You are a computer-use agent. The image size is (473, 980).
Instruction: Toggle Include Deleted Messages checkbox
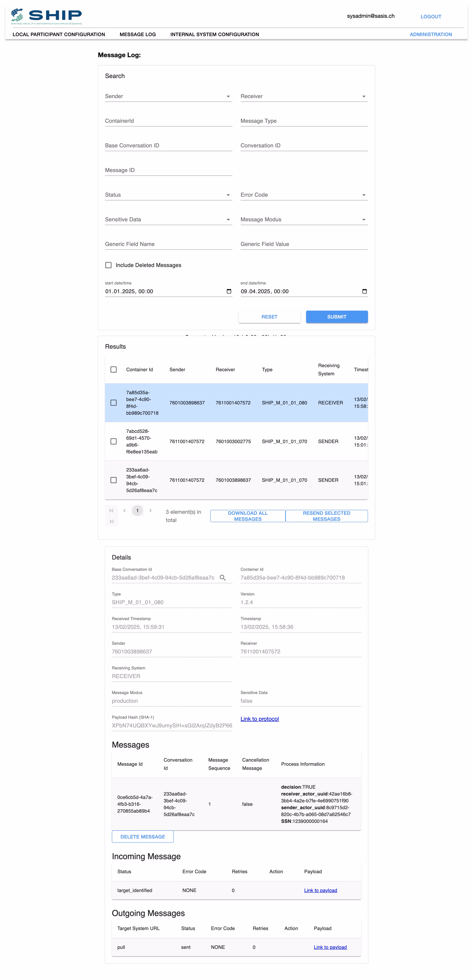tap(108, 265)
